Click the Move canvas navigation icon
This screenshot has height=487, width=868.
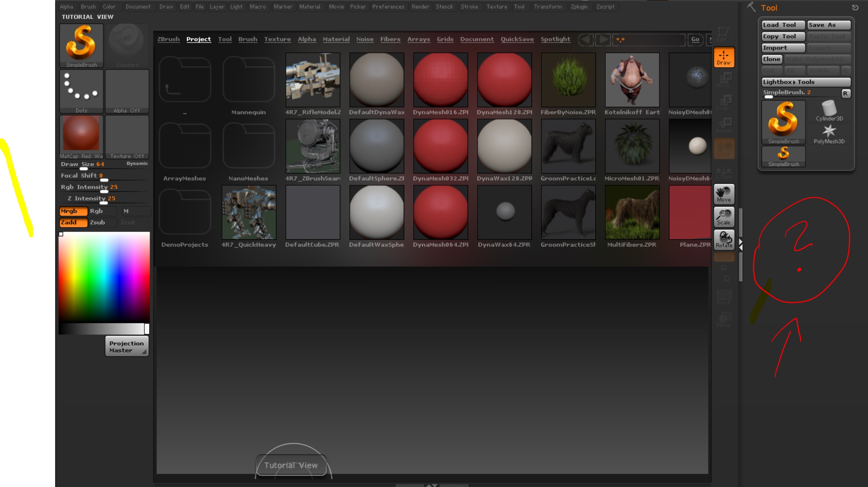(724, 194)
